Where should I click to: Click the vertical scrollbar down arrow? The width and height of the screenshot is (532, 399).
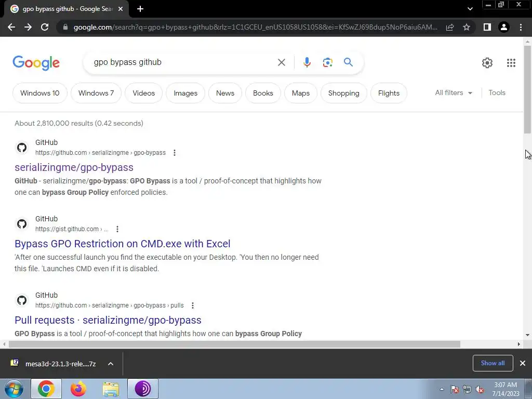coord(527,335)
